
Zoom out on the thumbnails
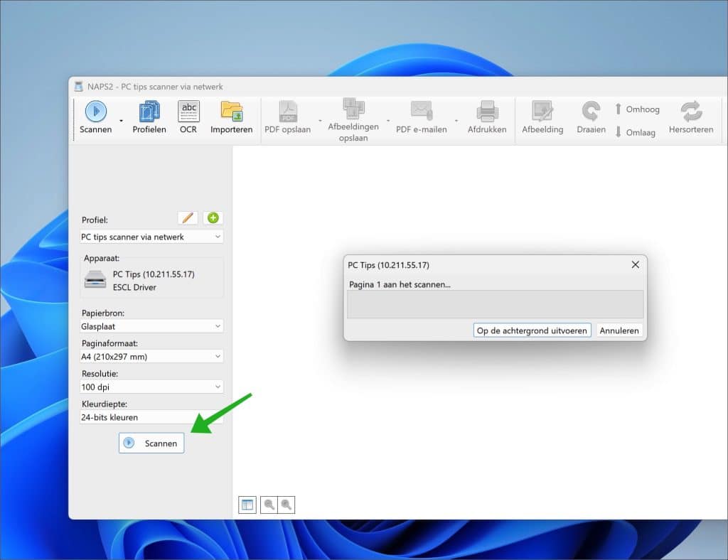tap(269, 505)
